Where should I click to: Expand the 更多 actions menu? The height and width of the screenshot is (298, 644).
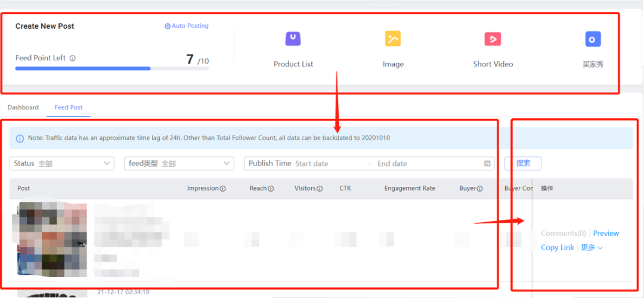[x=592, y=248]
